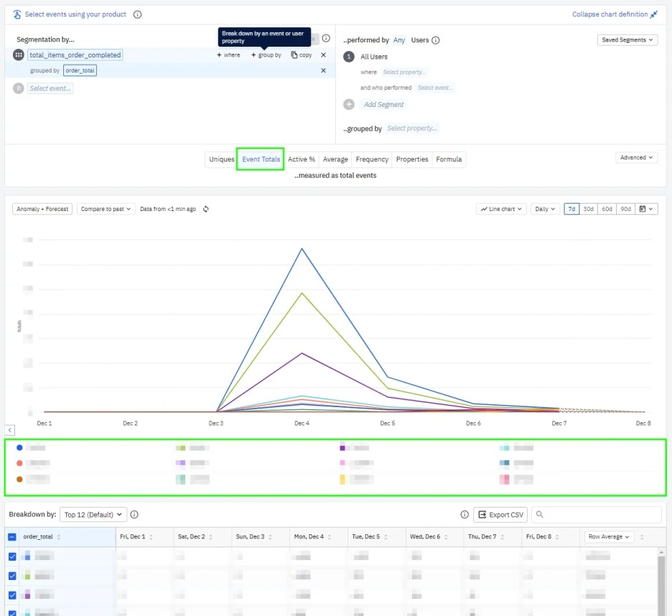Click orange-brown circle legend swatch
Image resolution: width=672 pixels, height=616 pixels.
point(19,480)
